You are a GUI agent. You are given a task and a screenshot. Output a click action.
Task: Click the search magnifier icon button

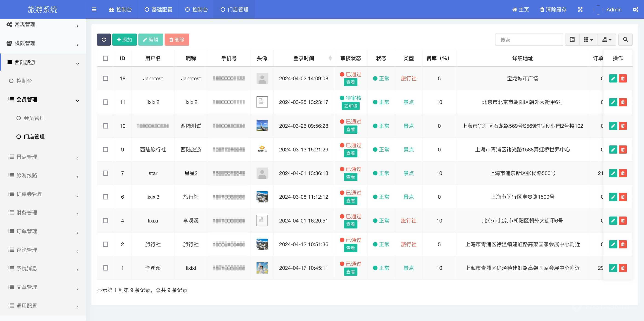coord(625,39)
